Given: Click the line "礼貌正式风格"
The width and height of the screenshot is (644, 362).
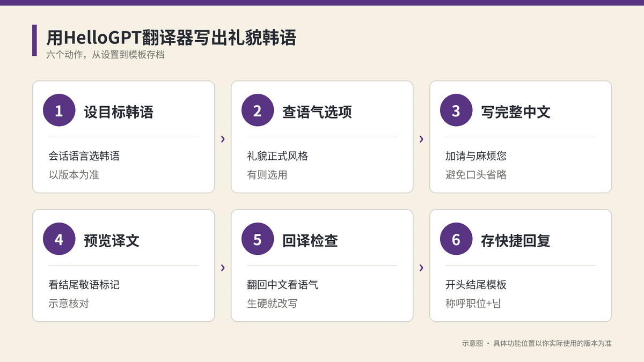Looking at the screenshot, I should [x=277, y=156].
